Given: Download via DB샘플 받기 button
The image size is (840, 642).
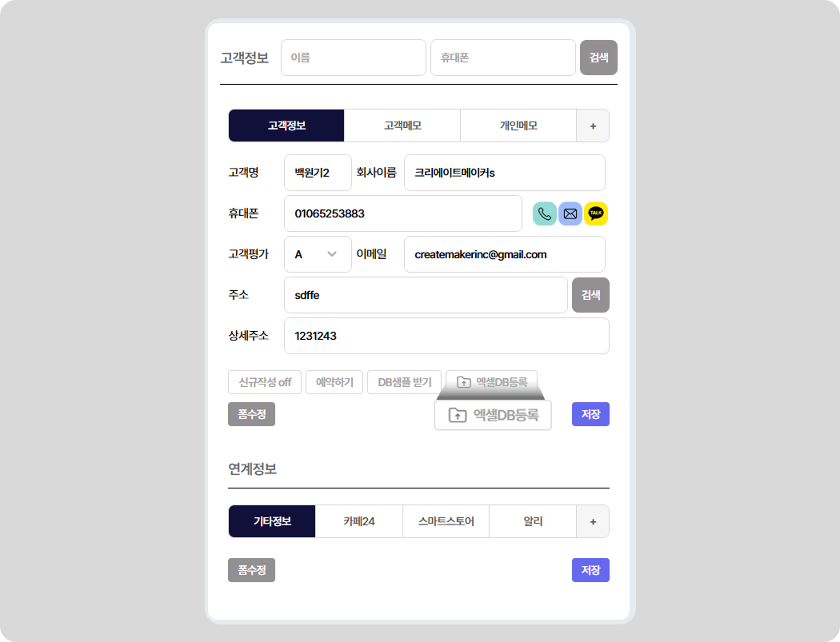Looking at the screenshot, I should (405, 382).
